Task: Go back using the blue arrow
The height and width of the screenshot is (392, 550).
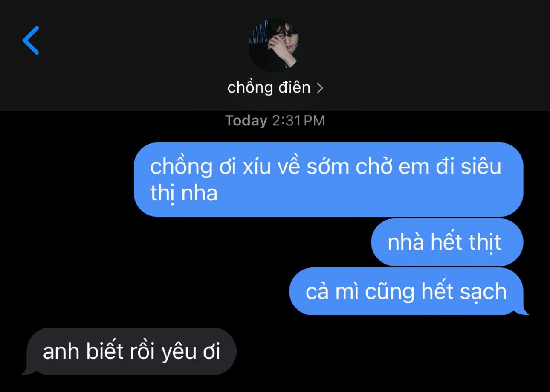Action: 31,41
